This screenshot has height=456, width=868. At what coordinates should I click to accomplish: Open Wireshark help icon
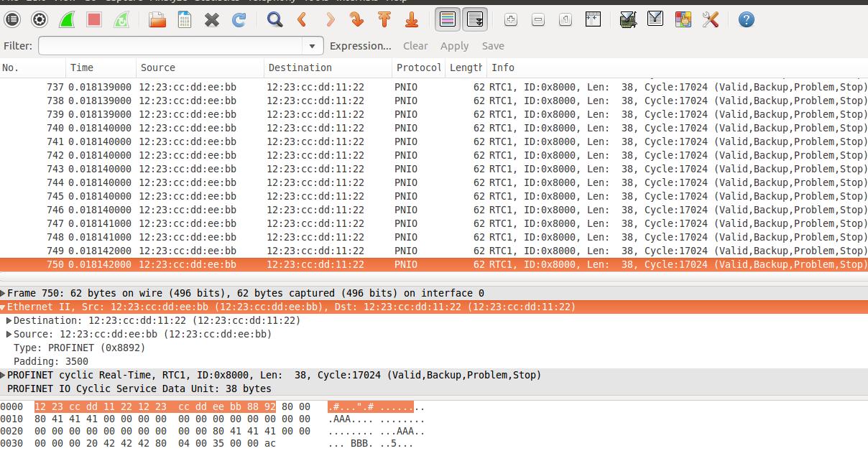pos(747,19)
